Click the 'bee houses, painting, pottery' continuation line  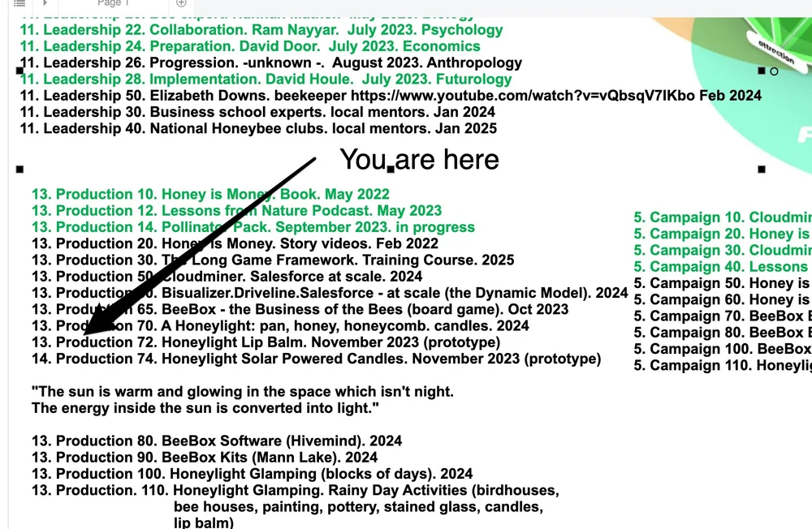click(x=358, y=507)
